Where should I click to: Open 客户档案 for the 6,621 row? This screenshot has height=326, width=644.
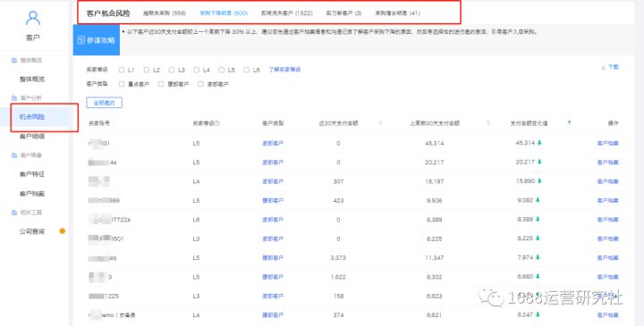click(608, 315)
